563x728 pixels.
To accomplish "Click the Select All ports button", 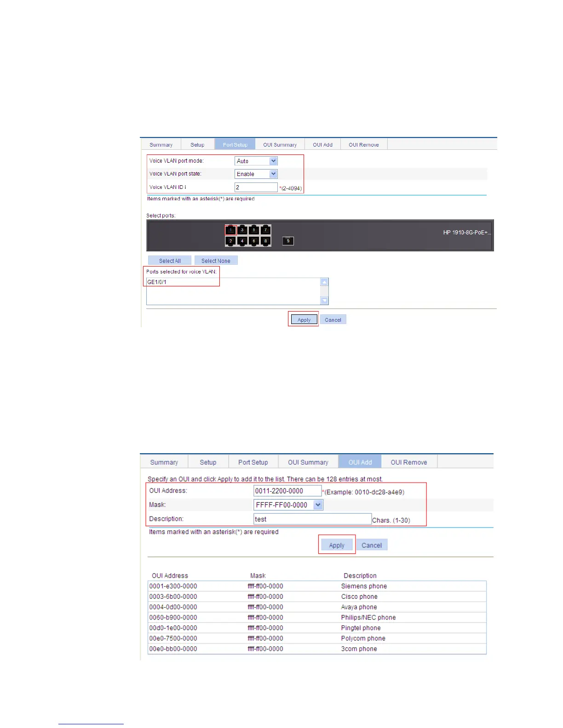I will (170, 261).
